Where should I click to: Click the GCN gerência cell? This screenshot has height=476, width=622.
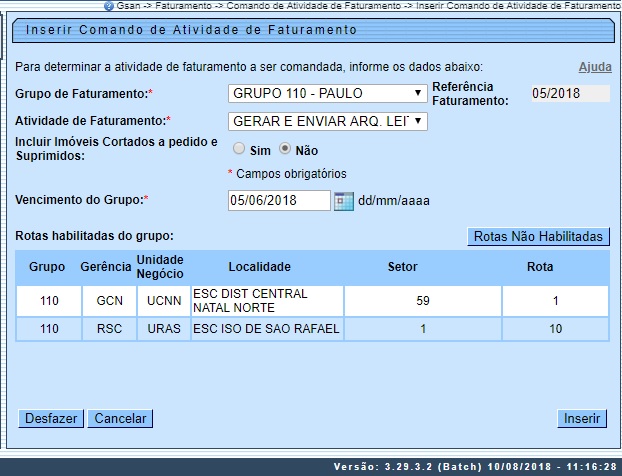point(109,301)
